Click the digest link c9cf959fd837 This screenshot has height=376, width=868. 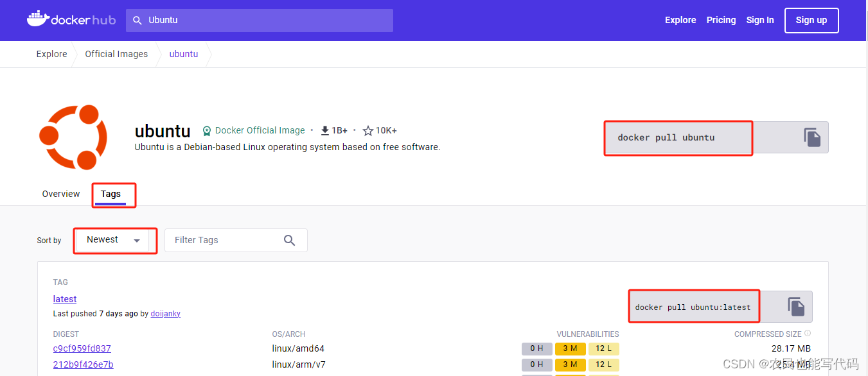point(82,348)
